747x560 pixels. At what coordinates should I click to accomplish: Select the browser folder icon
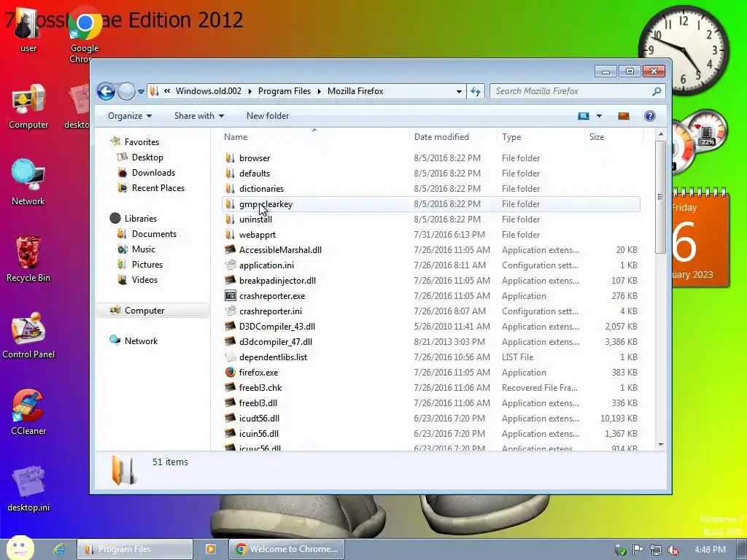tap(230, 158)
